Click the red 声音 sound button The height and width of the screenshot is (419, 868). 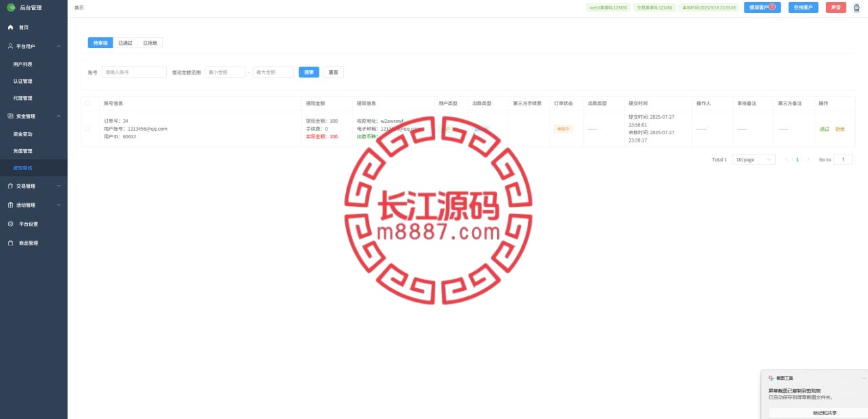(x=836, y=7)
